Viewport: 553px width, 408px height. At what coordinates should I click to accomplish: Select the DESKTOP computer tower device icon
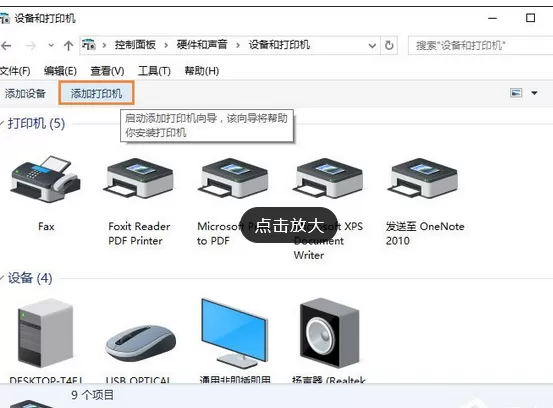46,333
